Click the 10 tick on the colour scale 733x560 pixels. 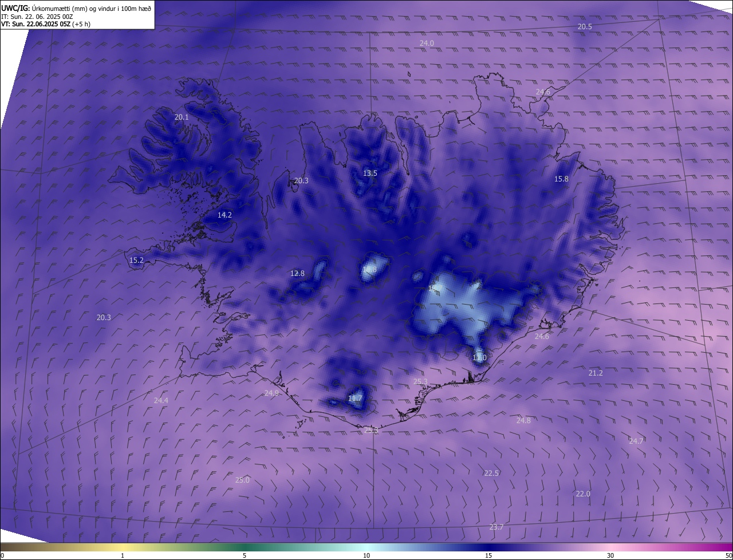point(366,555)
